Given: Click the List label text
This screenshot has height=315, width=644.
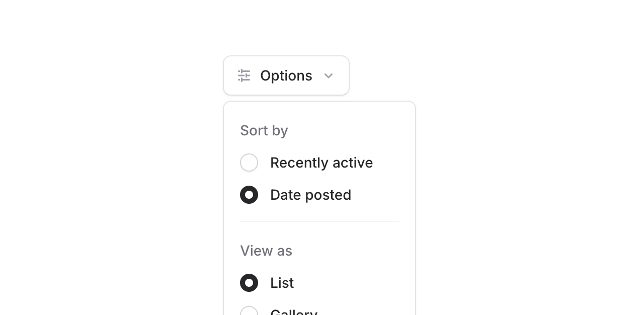Looking at the screenshot, I should click(282, 283).
